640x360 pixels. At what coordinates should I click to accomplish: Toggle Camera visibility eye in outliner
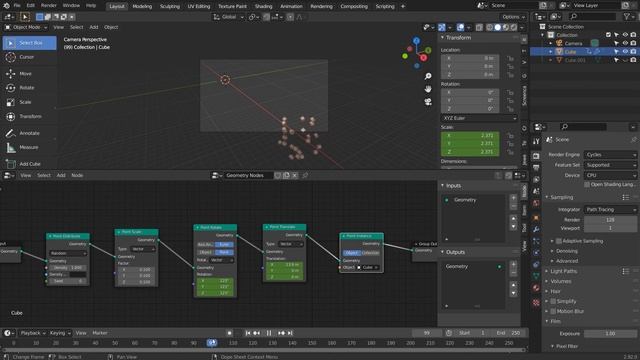point(625,43)
